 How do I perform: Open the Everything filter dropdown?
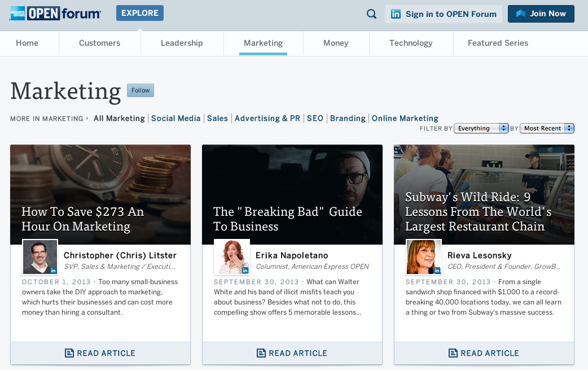[x=481, y=128]
